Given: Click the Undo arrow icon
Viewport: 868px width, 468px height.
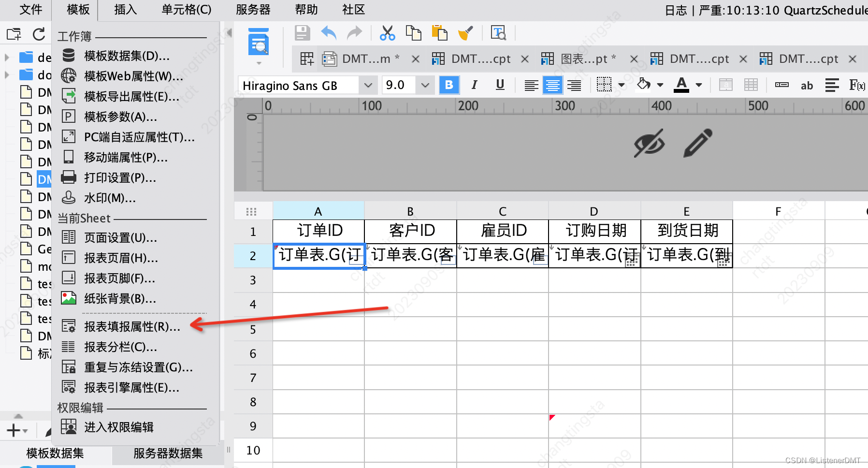Looking at the screenshot, I should tap(329, 33).
